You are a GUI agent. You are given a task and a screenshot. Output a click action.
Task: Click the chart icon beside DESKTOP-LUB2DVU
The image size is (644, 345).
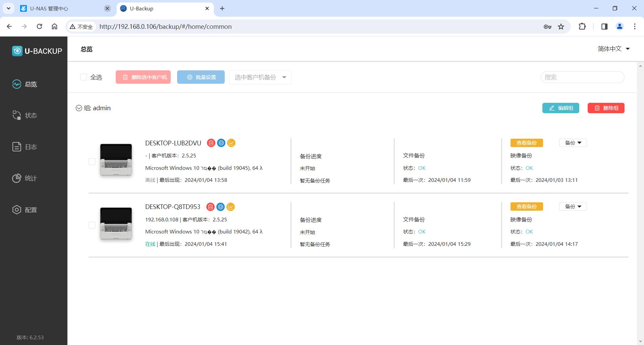(x=231, y=143)
